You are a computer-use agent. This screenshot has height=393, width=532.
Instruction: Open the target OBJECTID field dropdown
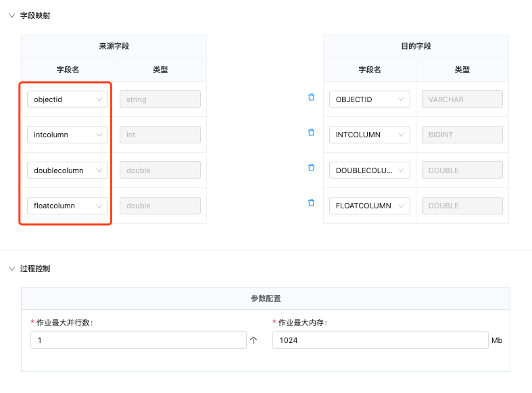369,99
